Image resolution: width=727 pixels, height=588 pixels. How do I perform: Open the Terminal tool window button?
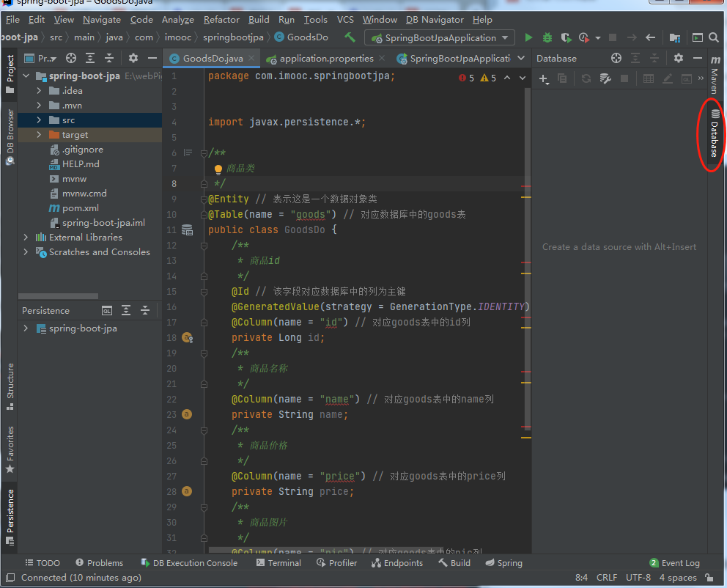[x=278, y=562]
